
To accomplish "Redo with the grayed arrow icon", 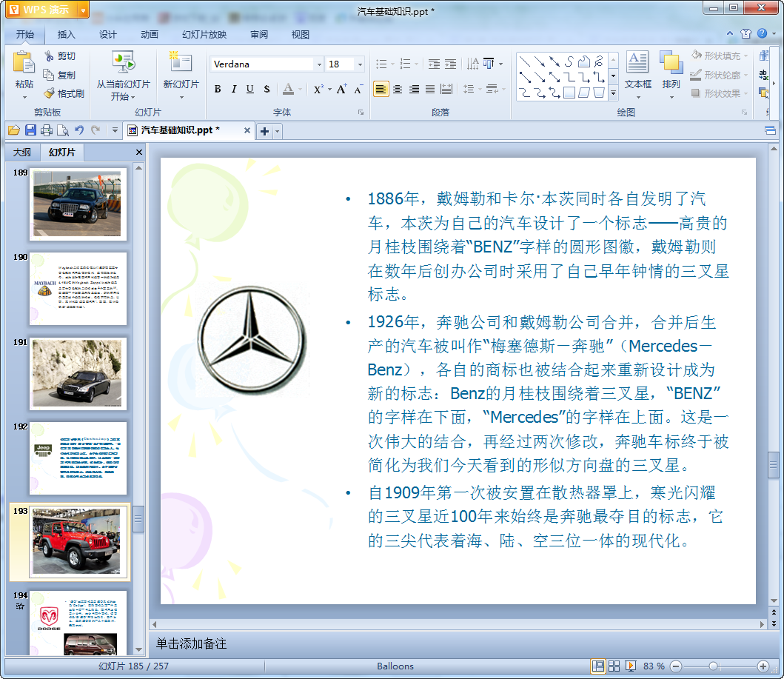I will pyautogui.click(x=96, y=130).
